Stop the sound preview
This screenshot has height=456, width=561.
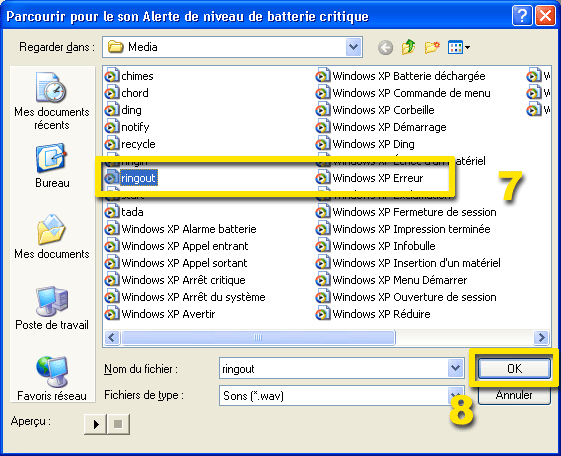(118, 425)
